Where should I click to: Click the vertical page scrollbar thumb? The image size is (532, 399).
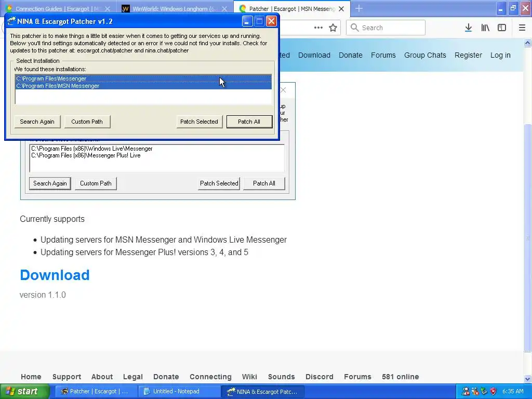[x=528, y=238]
